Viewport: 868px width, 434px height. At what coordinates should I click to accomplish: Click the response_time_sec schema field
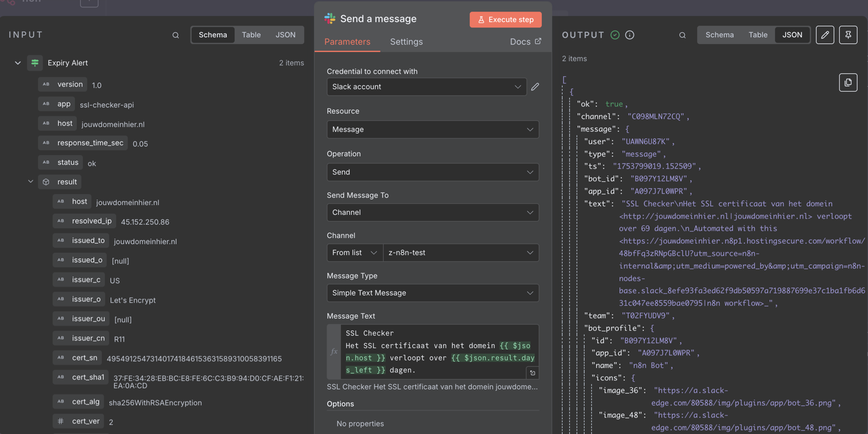click(x=82, y=143)
